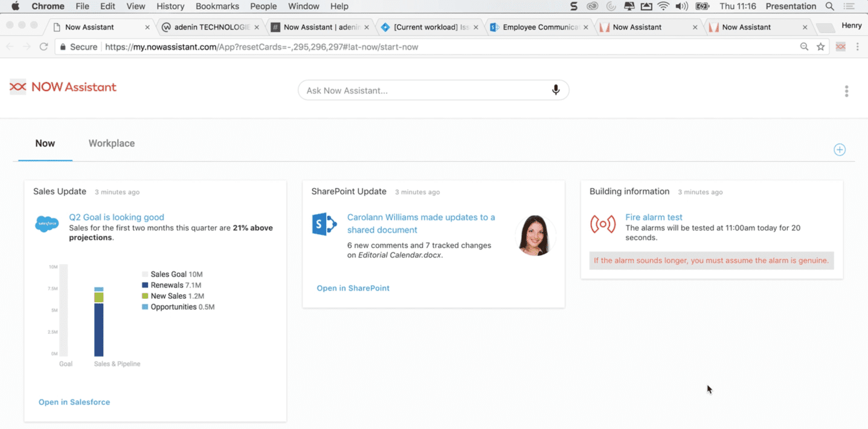Click the gray Goal bar in chart
Viewport: 868px width, 429px height.
tap(63, 310)
